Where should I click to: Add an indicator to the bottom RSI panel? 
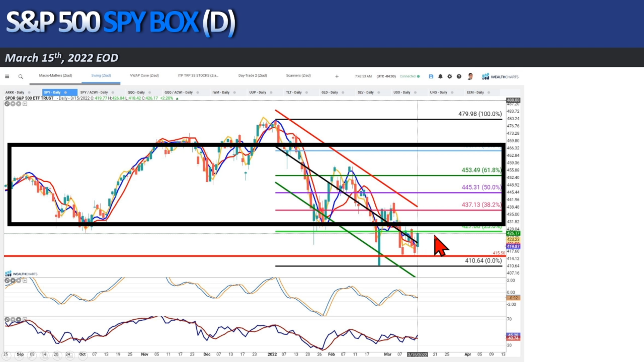(25, 319)
